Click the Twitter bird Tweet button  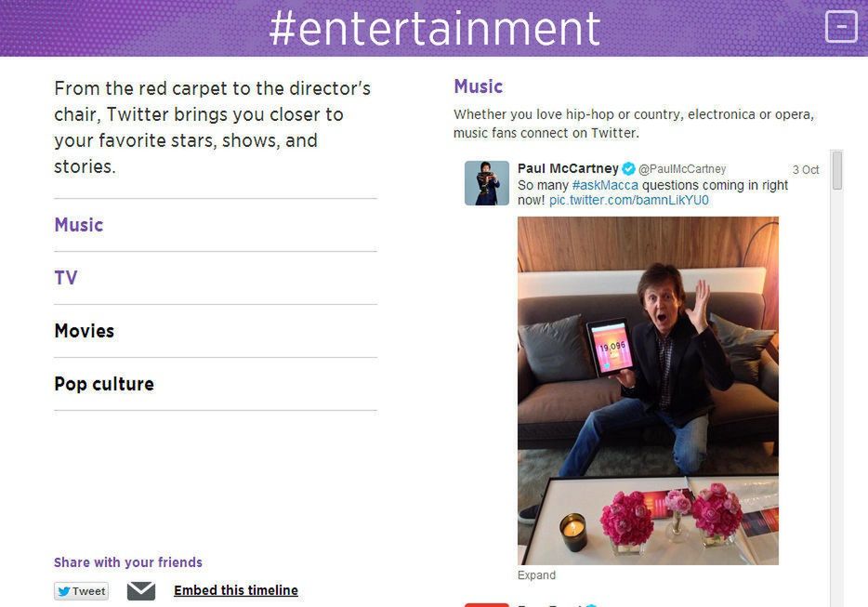coord(81,591)
